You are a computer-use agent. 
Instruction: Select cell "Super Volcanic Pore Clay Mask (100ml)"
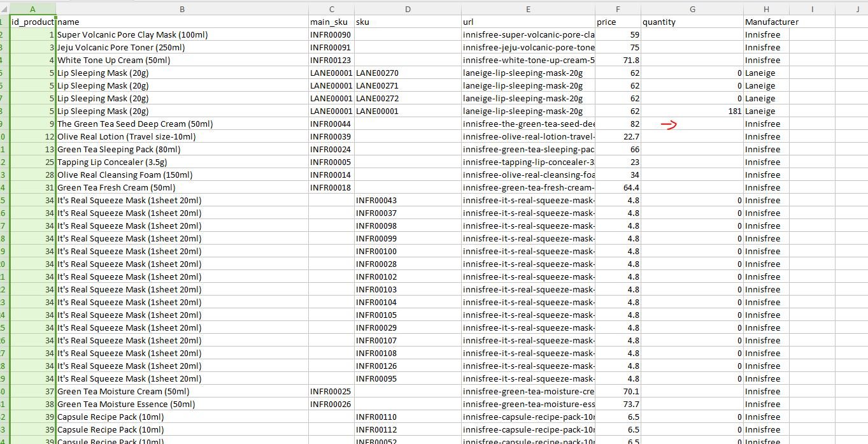point(182,34)
